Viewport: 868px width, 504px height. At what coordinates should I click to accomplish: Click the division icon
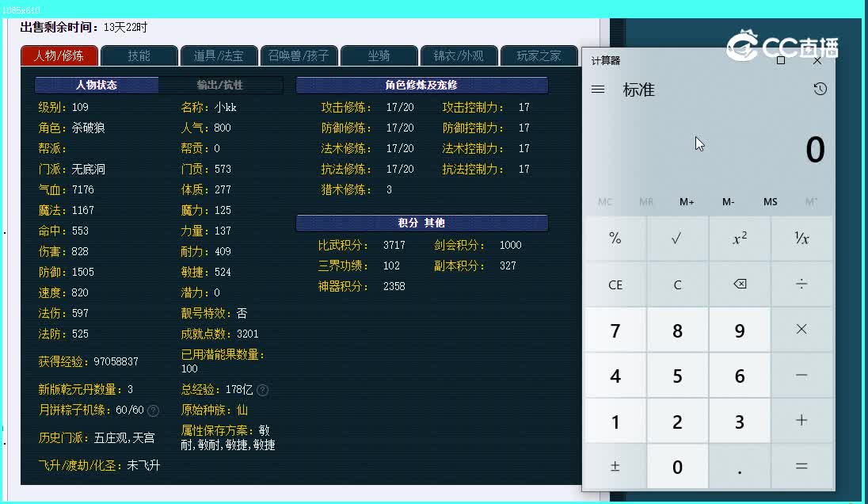coord(801,284)
